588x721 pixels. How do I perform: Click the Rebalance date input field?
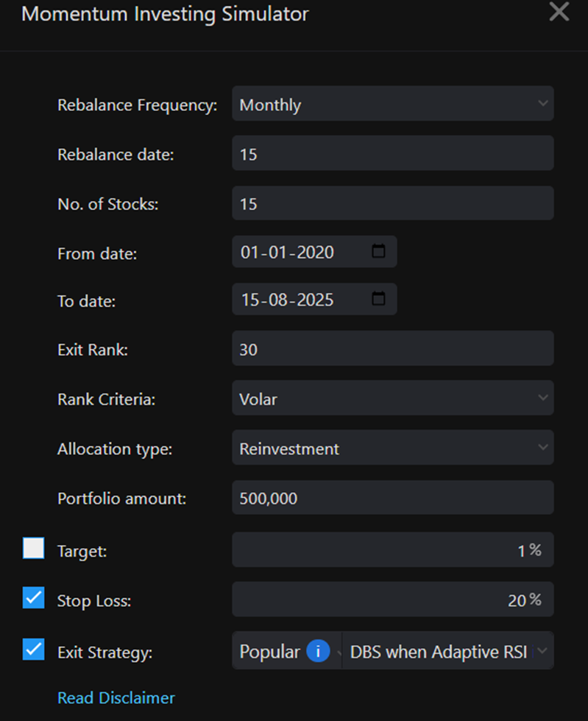pyautogui.click(x=392, y=154)
